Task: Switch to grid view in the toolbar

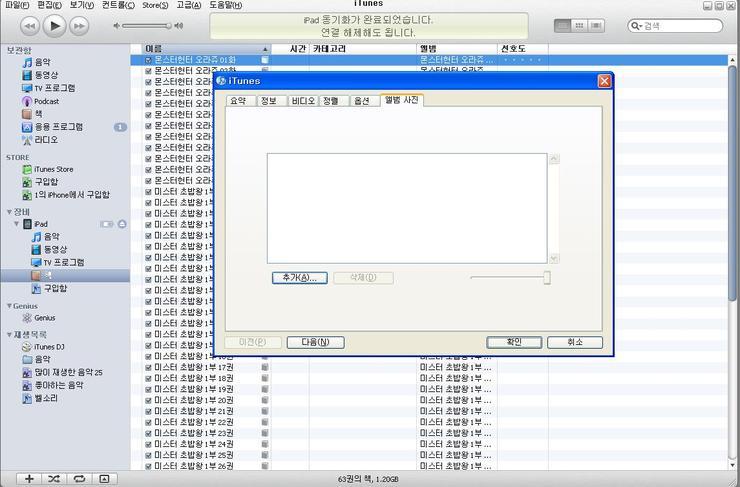Action: pyautogui.click(x=579, y=25)
